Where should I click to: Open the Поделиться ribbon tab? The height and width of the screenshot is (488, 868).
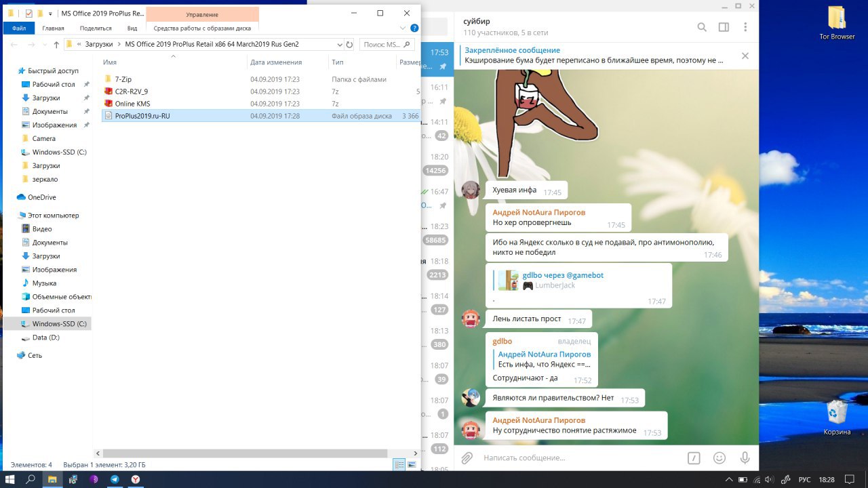96,28
